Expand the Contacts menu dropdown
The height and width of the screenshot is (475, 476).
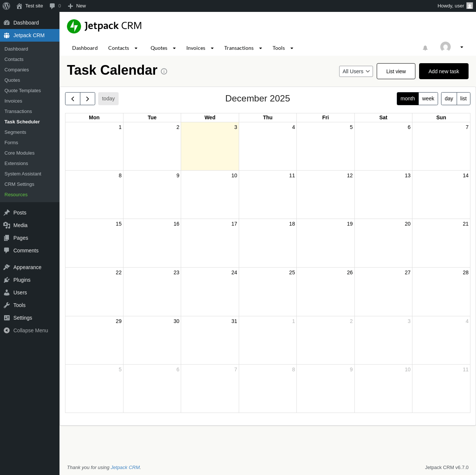click(136, 48)
